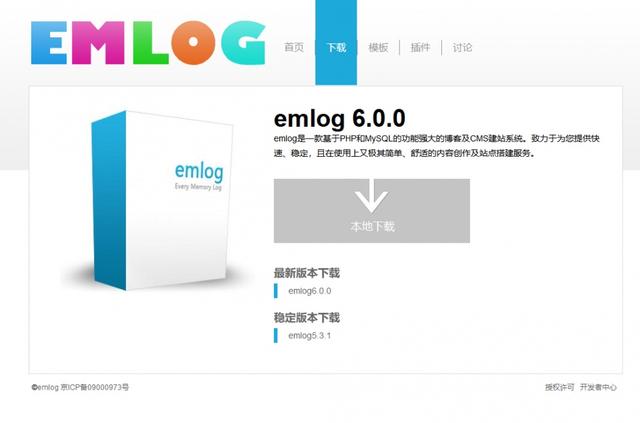The width and height of the screenshot is (640, 423).
Task: Click the 稳定版本下载 section heading
Action: tap(307, 318)
